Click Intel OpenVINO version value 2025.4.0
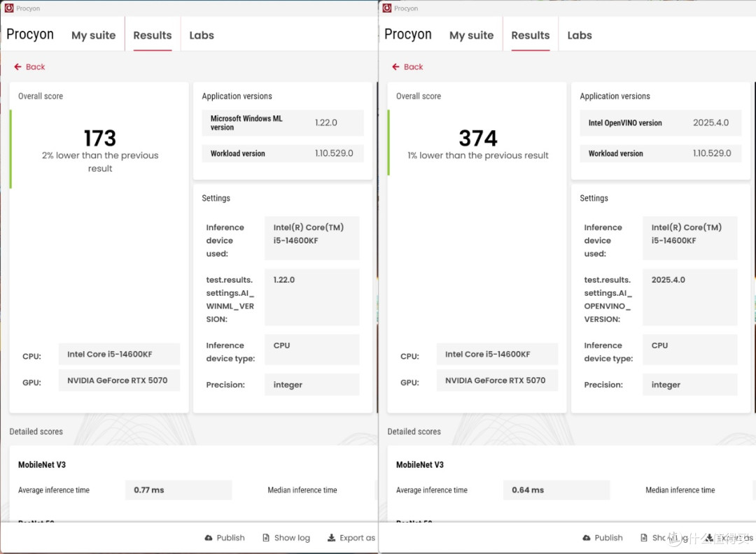The image size is (756, 554). [710, 123]
